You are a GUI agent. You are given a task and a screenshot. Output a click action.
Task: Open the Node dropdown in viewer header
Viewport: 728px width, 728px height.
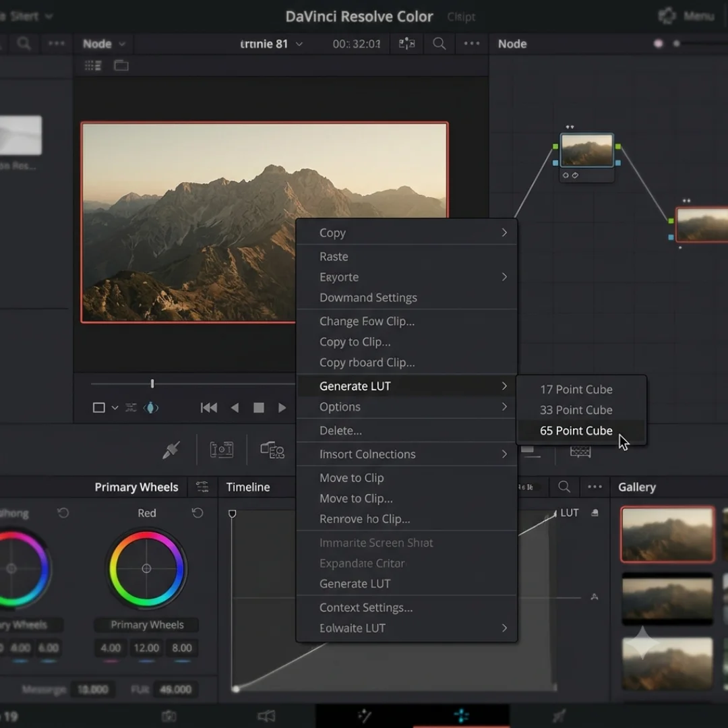(x=104, y=44)
